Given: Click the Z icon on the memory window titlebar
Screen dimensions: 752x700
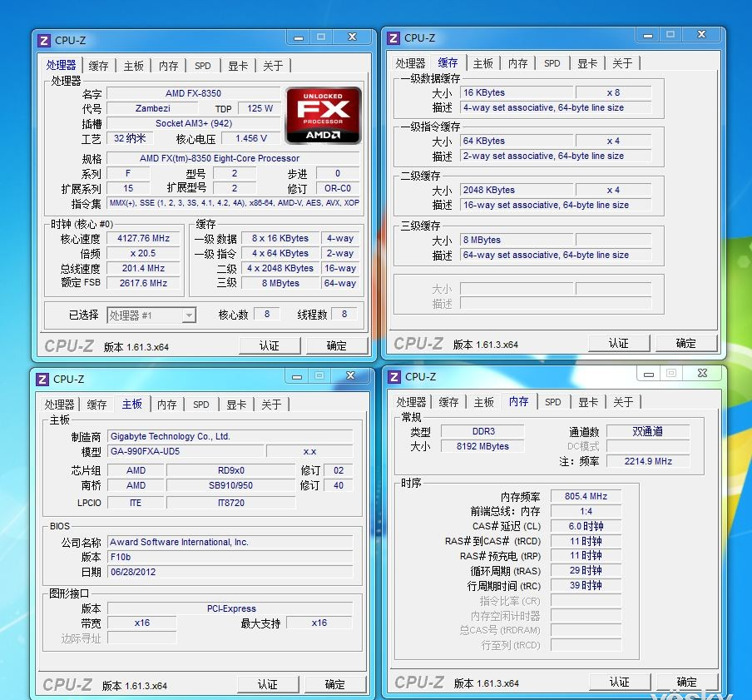Looking at the screenshot, I should click(393, 376).
